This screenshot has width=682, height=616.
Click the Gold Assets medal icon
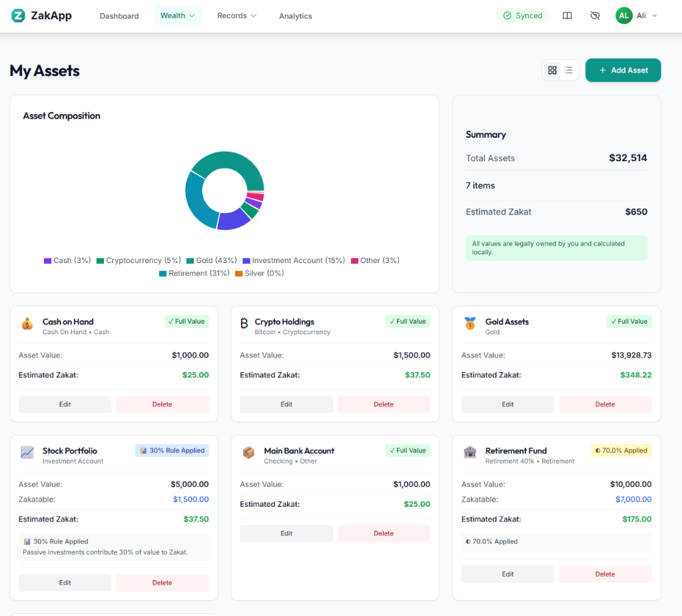pos(470,324)
